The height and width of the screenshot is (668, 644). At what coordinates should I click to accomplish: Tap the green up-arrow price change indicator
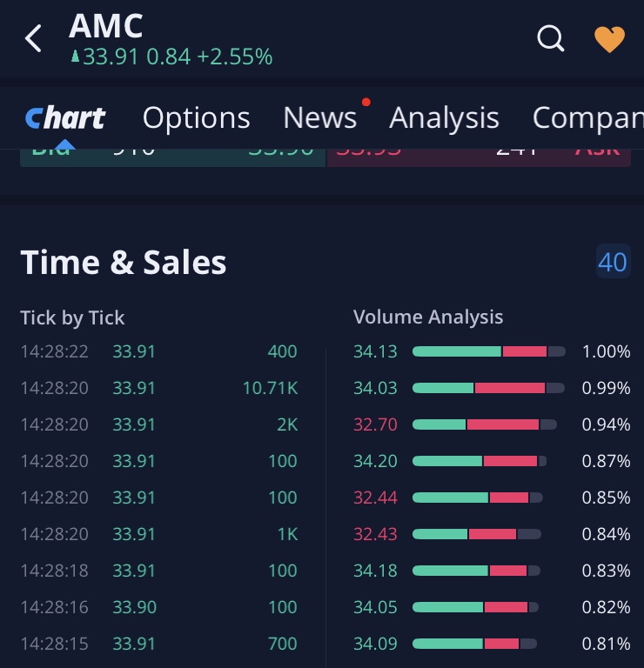pyautogui.click(x=76, y=57)
